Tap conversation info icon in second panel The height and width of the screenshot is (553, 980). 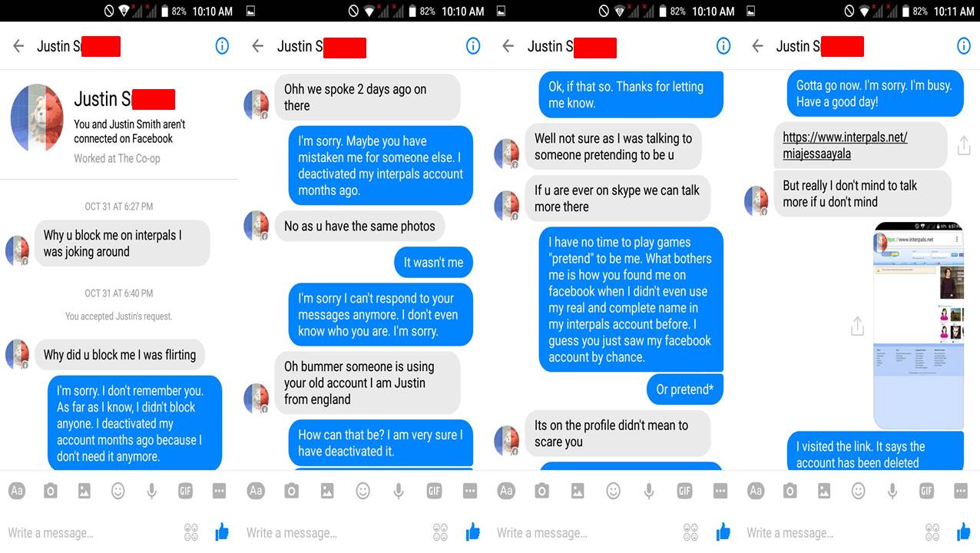473,46
